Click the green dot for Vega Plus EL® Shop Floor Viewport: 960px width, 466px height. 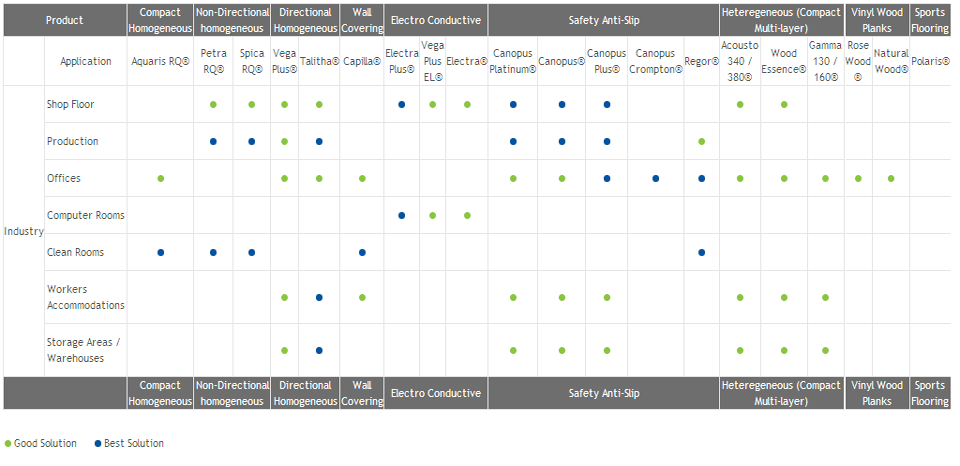pos(432,105)
